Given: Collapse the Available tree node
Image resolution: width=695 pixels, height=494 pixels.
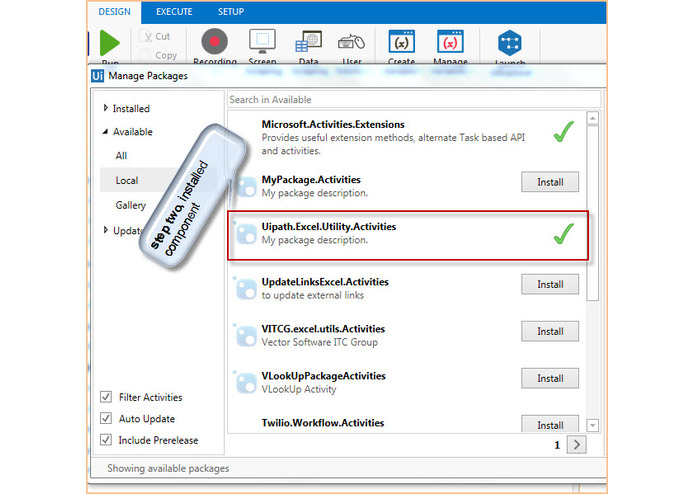Looking at the screenshot, I should coord(105,132).
